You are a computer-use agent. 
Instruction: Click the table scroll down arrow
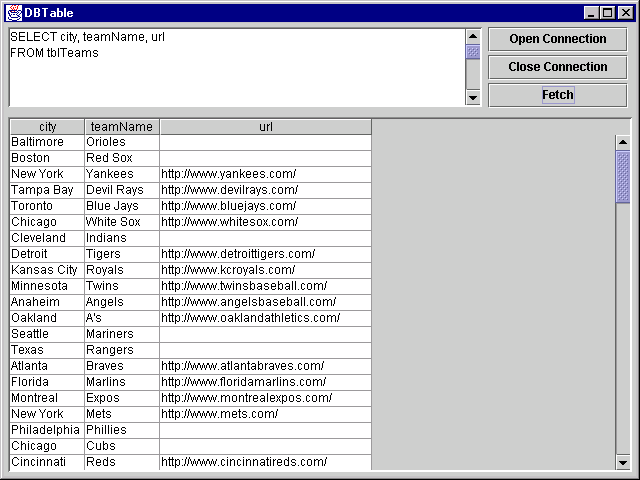click(x=622, y=462)
